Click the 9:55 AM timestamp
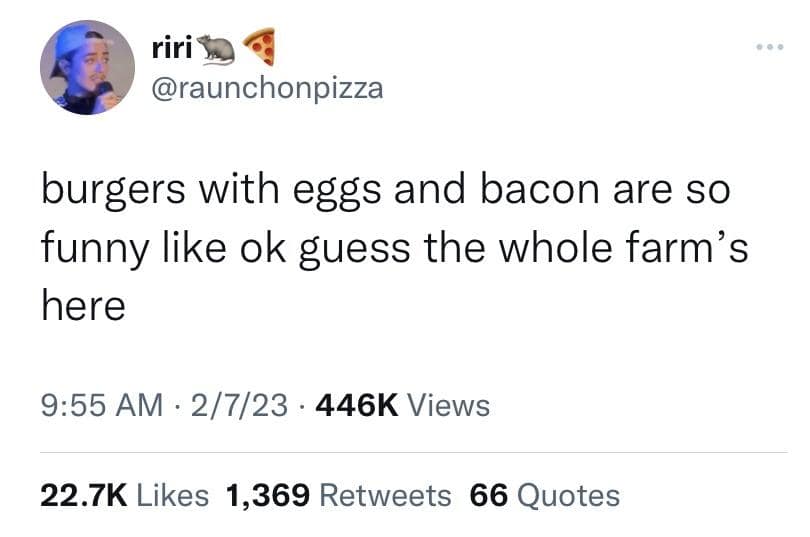 pyautogui.click(x=102, y=405)
